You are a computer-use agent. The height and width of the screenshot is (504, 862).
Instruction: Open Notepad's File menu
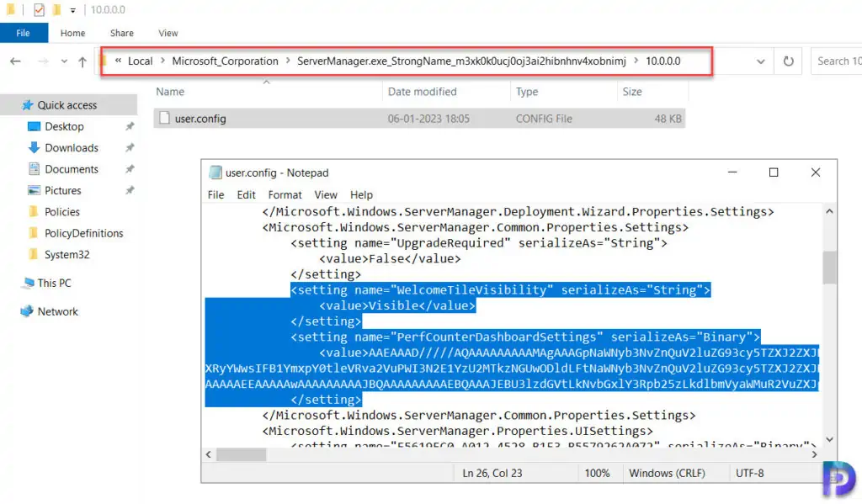click(215, 194)
